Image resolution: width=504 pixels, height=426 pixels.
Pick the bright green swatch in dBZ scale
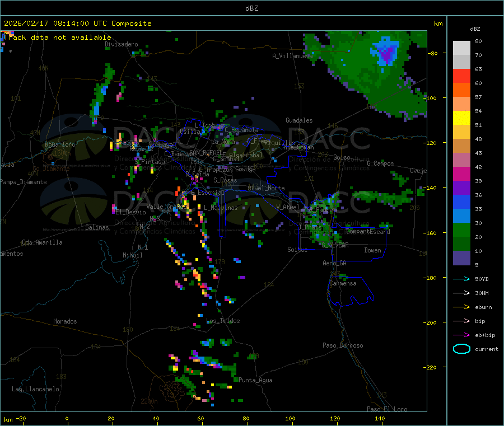461,230
